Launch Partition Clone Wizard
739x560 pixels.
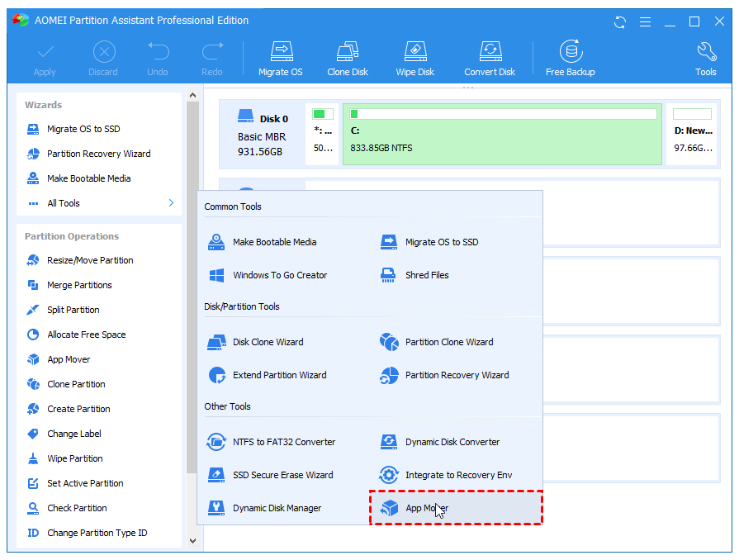point(437,342)
